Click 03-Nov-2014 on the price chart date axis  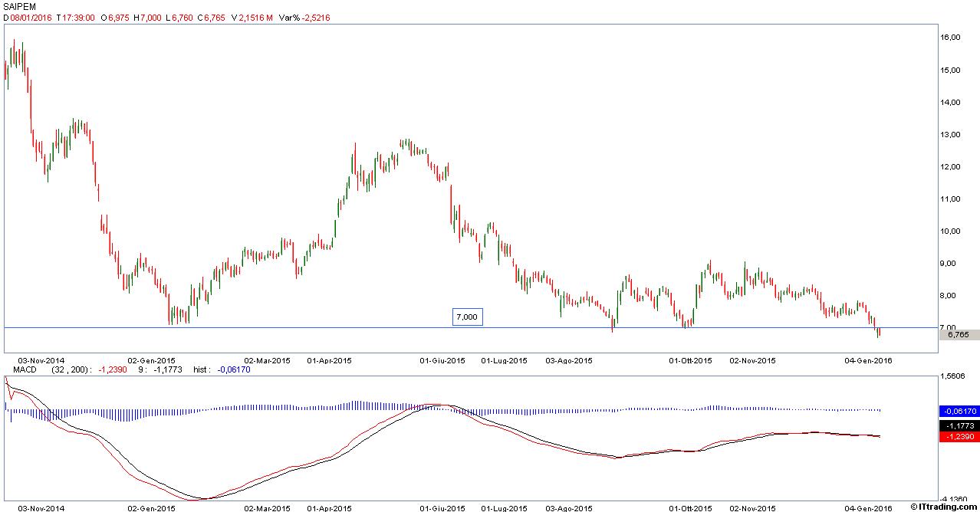tap(41, 359)
